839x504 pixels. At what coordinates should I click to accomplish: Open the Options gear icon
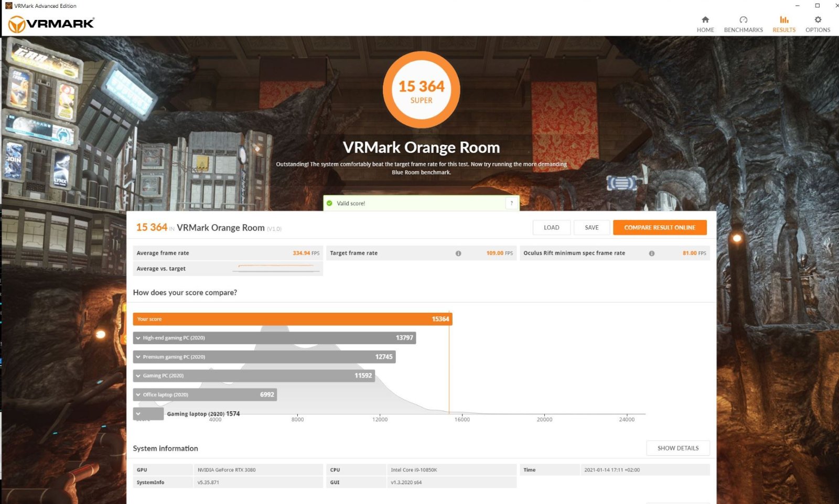click(x=818, y=20)
